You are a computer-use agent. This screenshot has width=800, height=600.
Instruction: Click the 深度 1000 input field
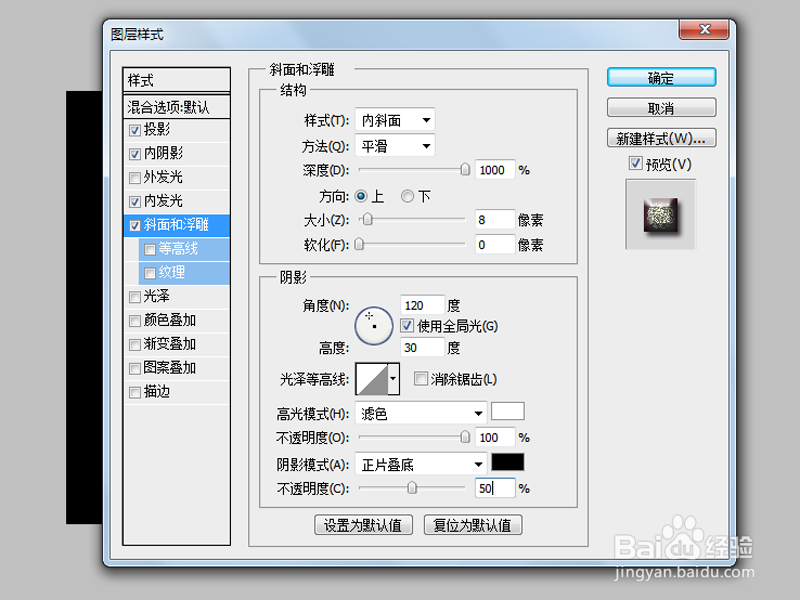495,170
